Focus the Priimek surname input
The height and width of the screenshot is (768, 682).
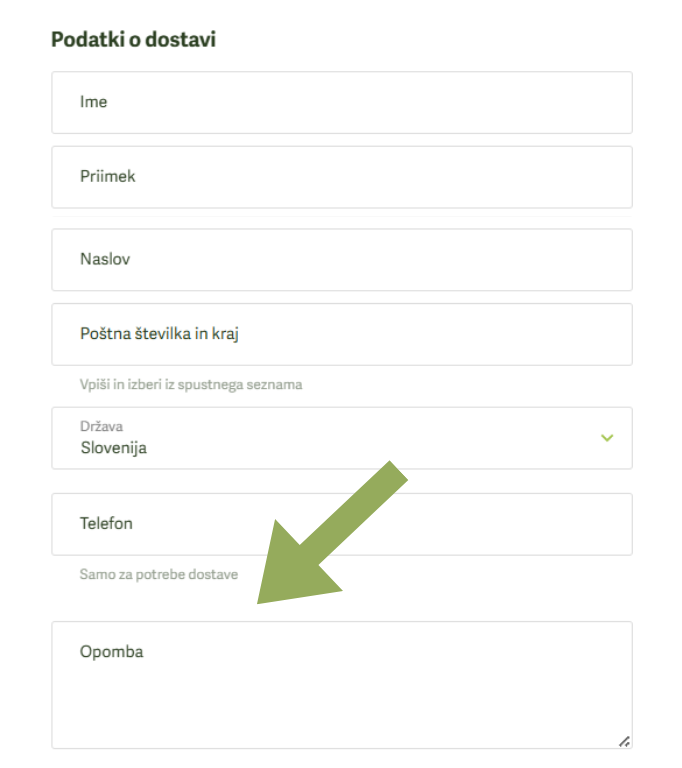(342, 177)
